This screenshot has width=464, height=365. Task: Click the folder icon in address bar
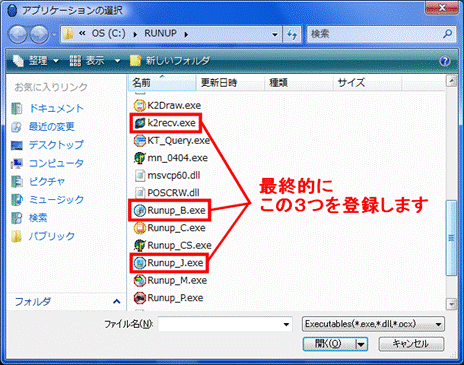click(x=68, y=34)
